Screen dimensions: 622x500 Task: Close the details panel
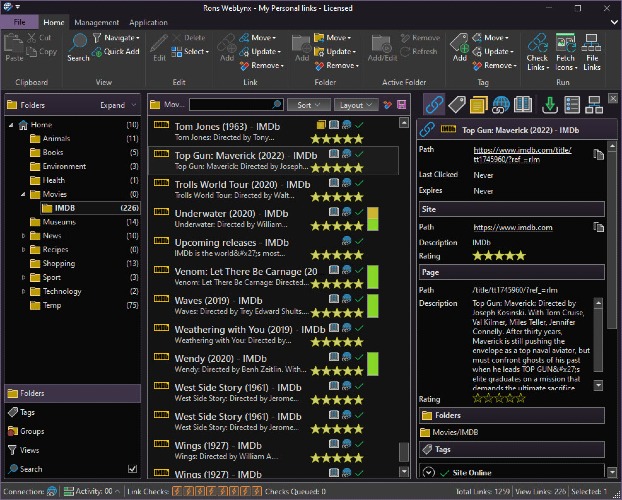tap(613, 98)
